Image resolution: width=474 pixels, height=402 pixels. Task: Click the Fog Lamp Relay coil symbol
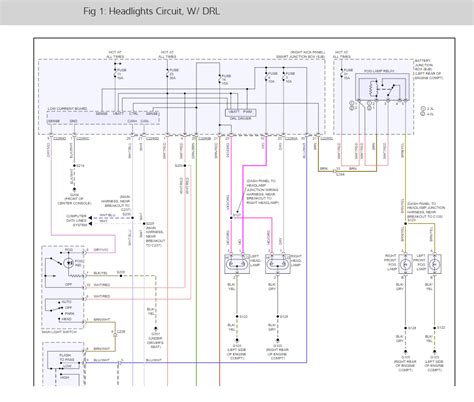pyautogui.click(x=372, y=89)
